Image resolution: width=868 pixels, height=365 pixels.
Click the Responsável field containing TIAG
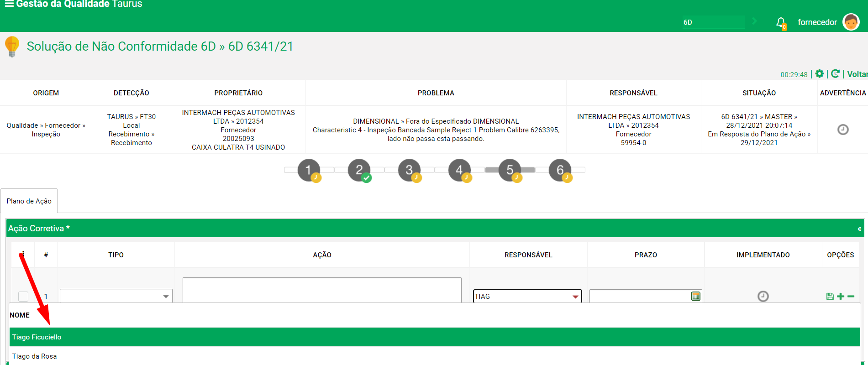pos(527,296)
